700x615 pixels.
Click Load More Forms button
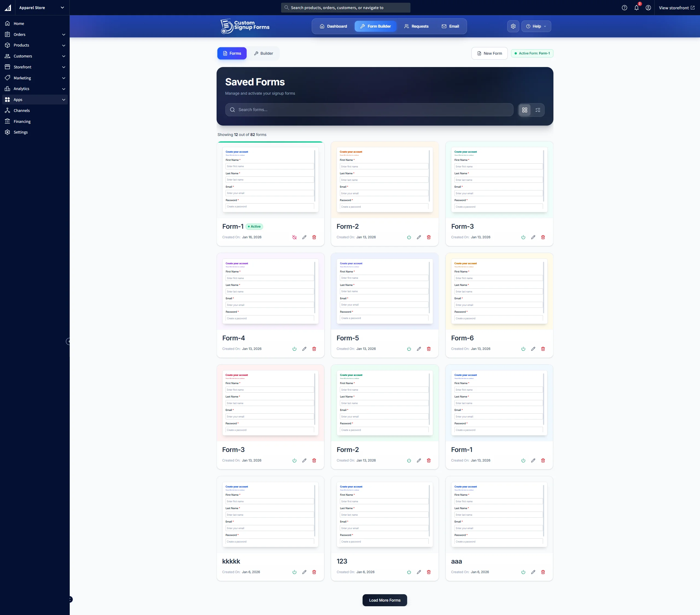[384, 600]
